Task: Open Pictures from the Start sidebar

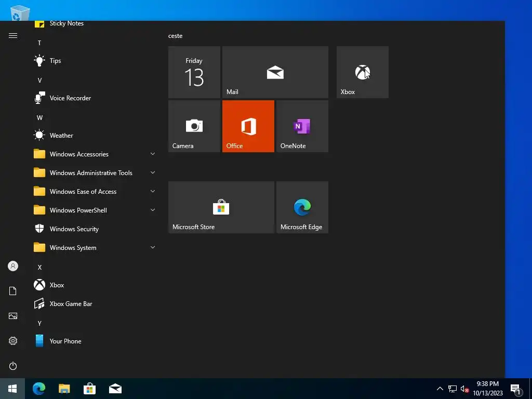Action: click(13, 316)
